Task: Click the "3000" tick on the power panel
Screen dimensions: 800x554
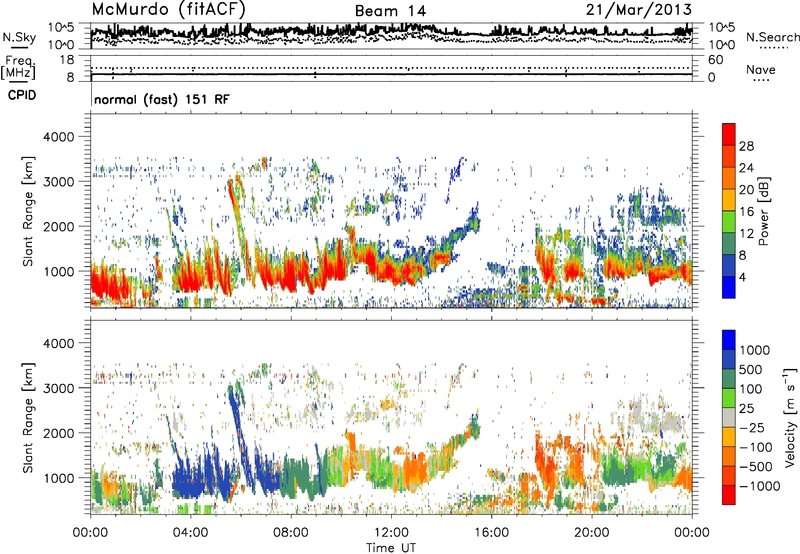Action: pos(59,182)
